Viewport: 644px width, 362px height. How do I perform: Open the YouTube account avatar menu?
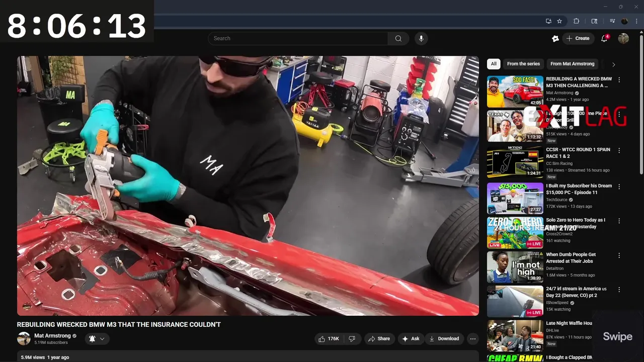point(623,38)
